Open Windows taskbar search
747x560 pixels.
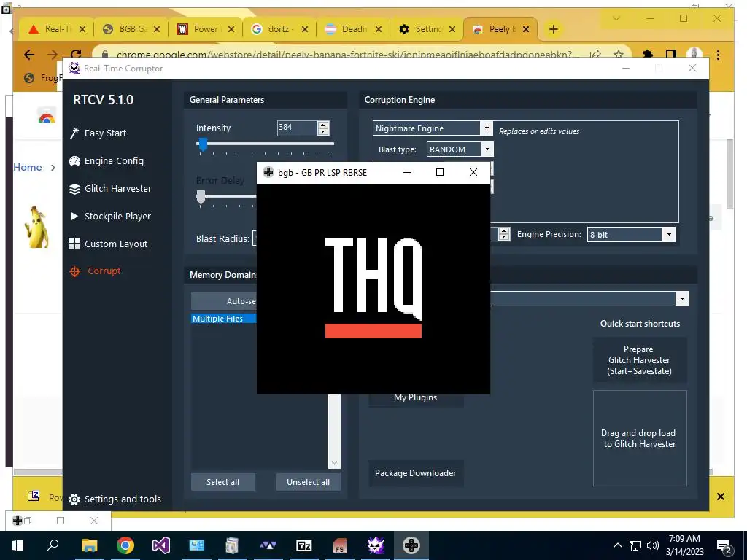(x=53, y=545)
